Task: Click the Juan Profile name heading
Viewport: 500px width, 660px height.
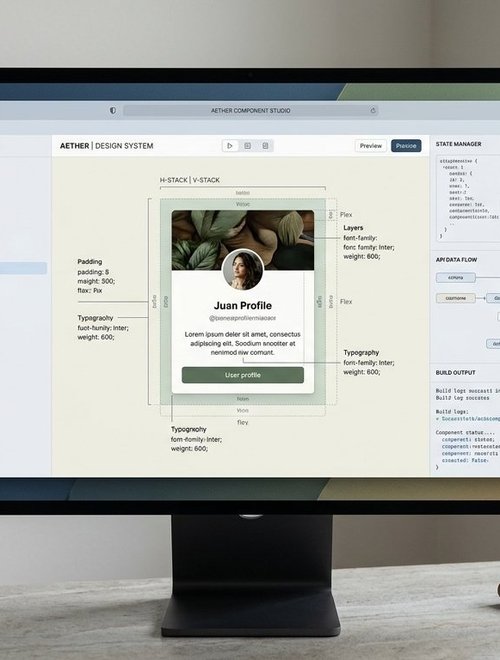Action: (243, 306)
